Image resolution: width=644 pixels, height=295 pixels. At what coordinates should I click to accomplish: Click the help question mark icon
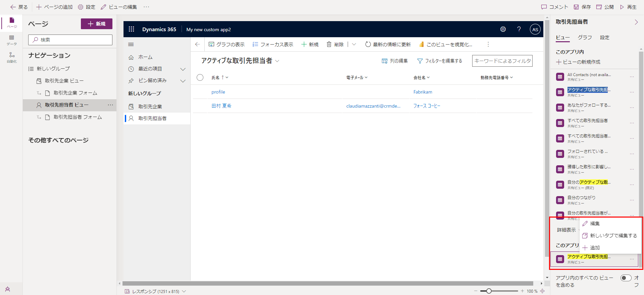(x=519, y=29)
